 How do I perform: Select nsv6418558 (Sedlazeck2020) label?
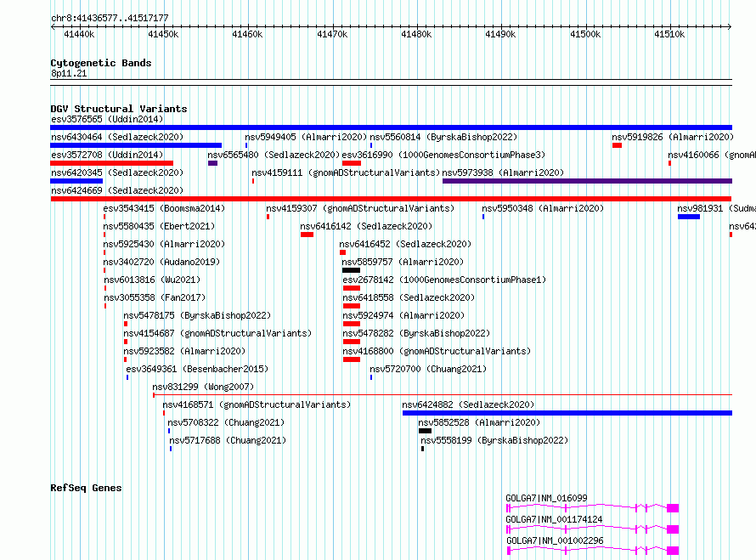tap(409, 297)
